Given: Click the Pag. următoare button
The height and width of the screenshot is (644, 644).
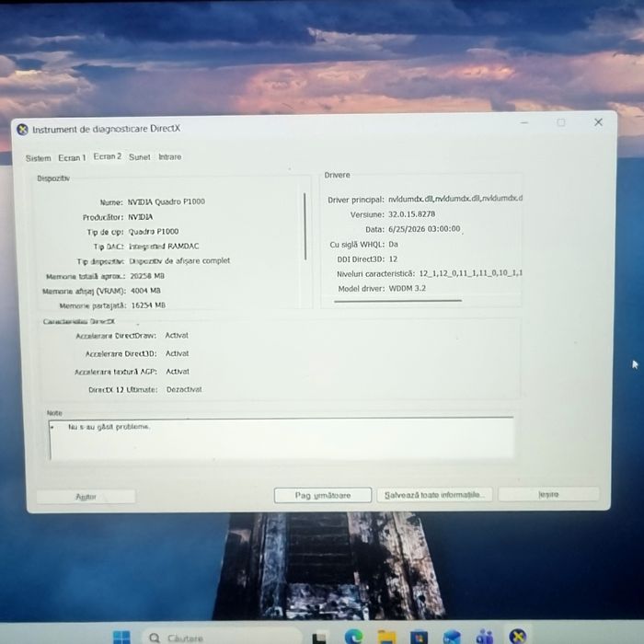Looking at the screenshot, I should 323,495.
